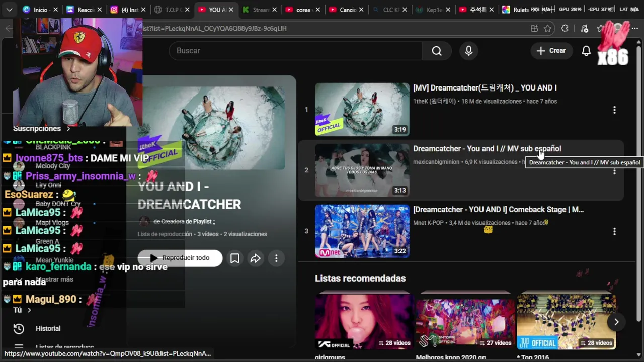
Task: Open the browser tab list dropdown arrow
Action: [x=9, y=10]
